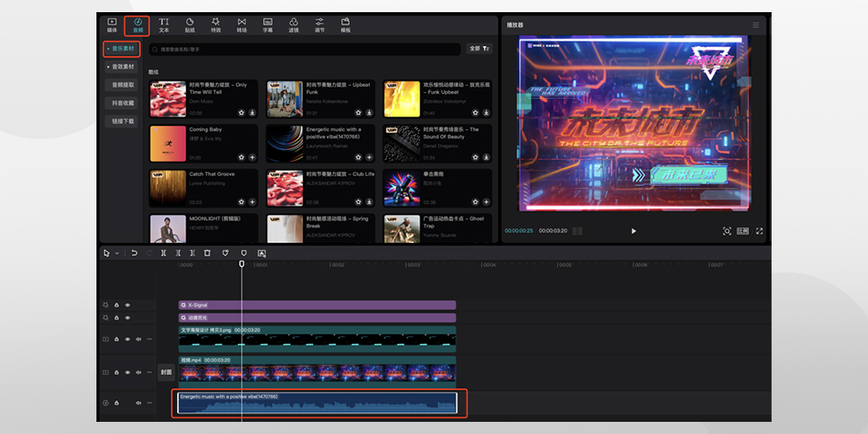Choose the selection arrow tool
868x434 pixels.
click(107, 253)
